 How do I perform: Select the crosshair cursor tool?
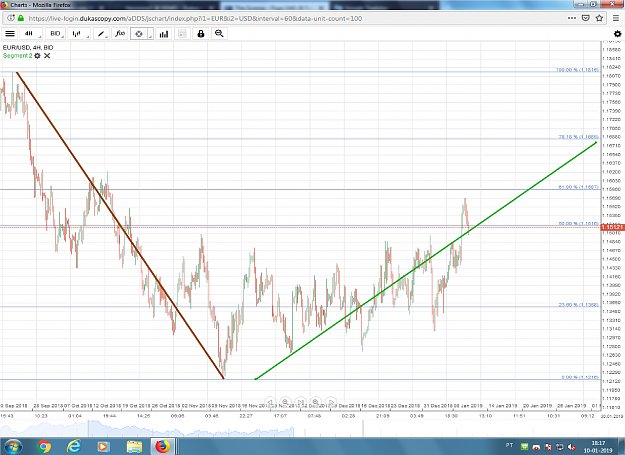tap(139, 34)
